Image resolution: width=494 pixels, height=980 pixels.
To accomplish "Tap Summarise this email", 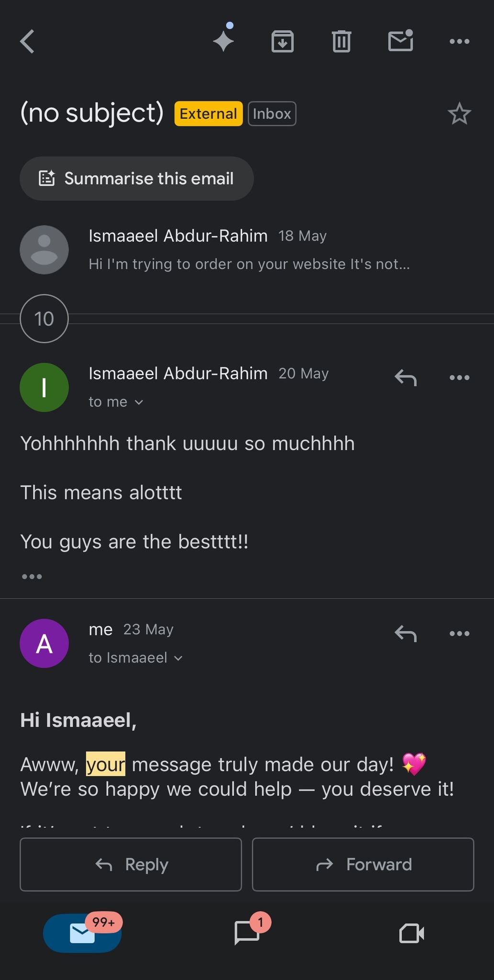I will [x=136, y=178].
